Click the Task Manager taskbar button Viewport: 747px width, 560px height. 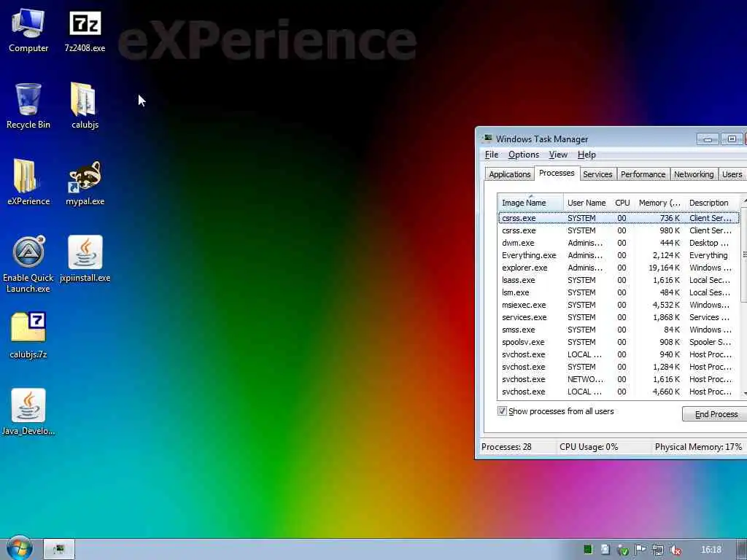tap(59, 549)
